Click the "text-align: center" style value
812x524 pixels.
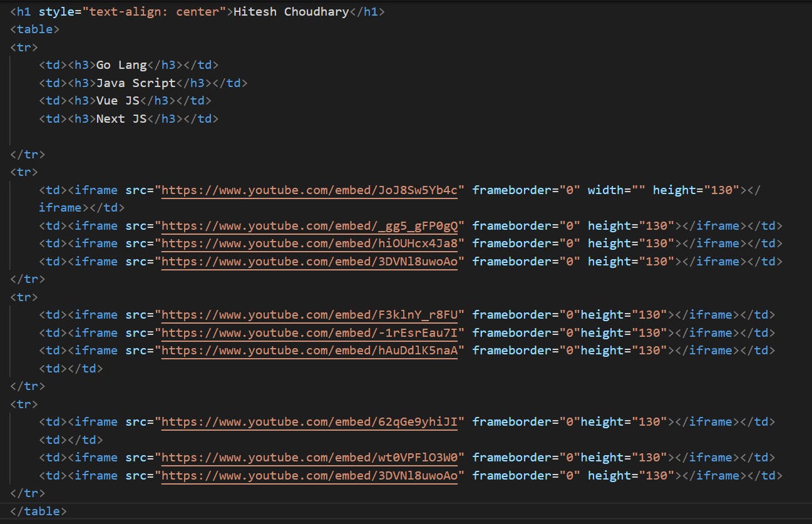154,11
